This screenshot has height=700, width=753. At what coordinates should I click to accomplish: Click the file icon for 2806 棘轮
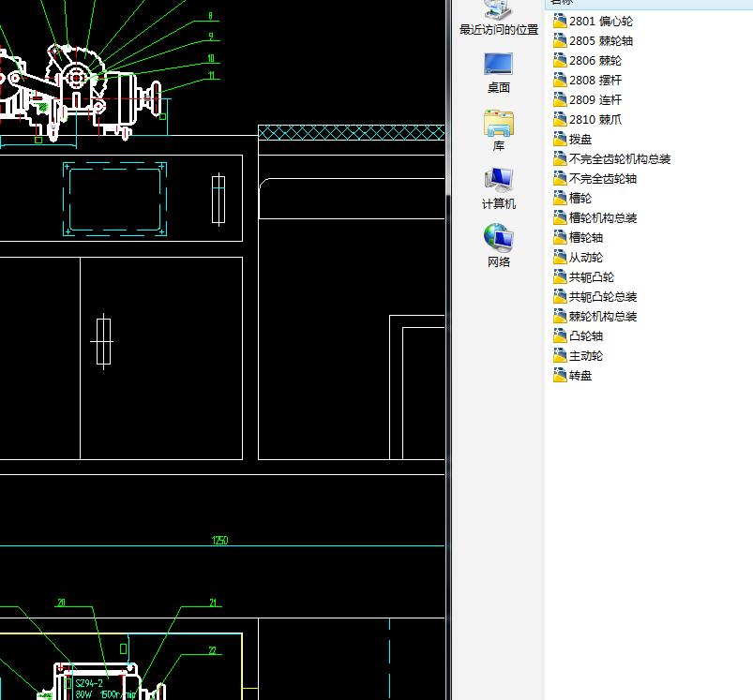click(x=560, y=61)
